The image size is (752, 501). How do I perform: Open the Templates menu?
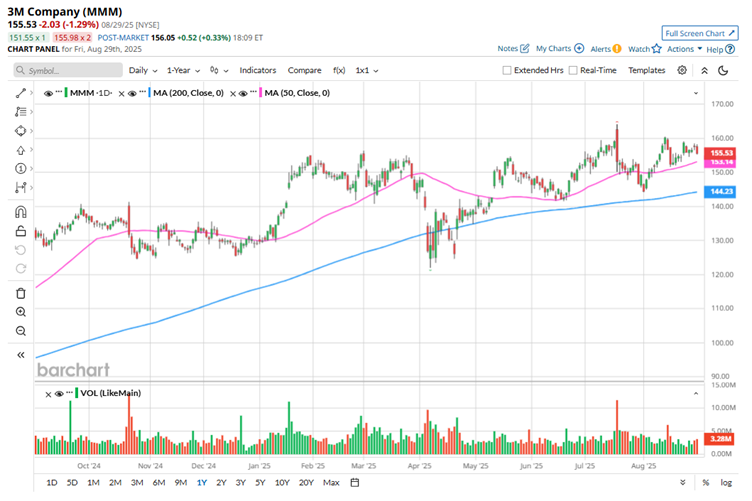point(646,70)
